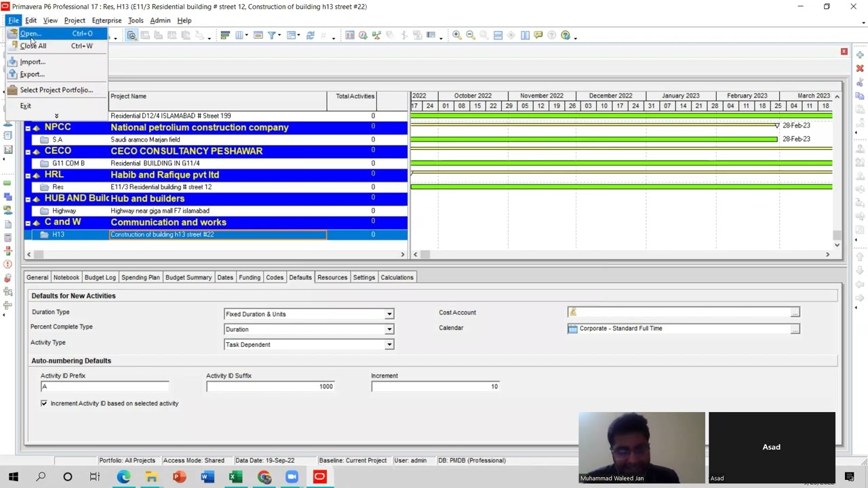Switch to the Resources tab

[x=332, y=277]
